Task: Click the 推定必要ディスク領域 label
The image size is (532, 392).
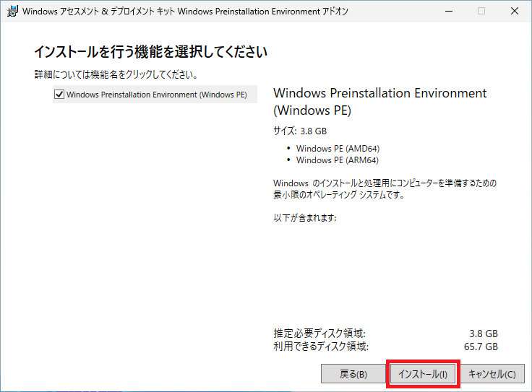Action: point(319,334)
